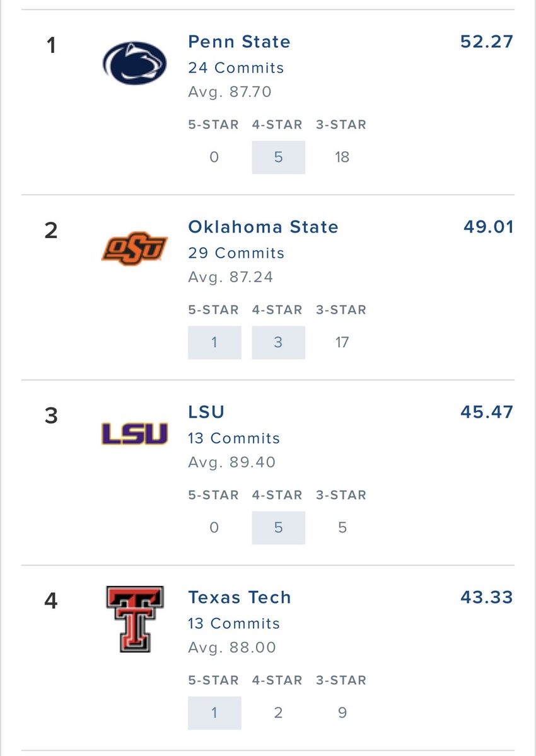Click the Texas Tech Double T logo
The height and width of the screenshot is (756, 536).
tap(134, 619)
